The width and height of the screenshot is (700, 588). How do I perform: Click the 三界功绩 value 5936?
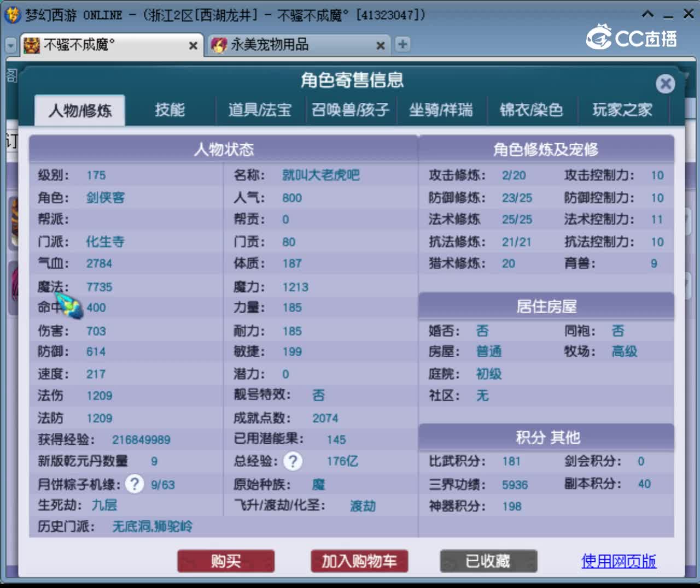[515, 485]
